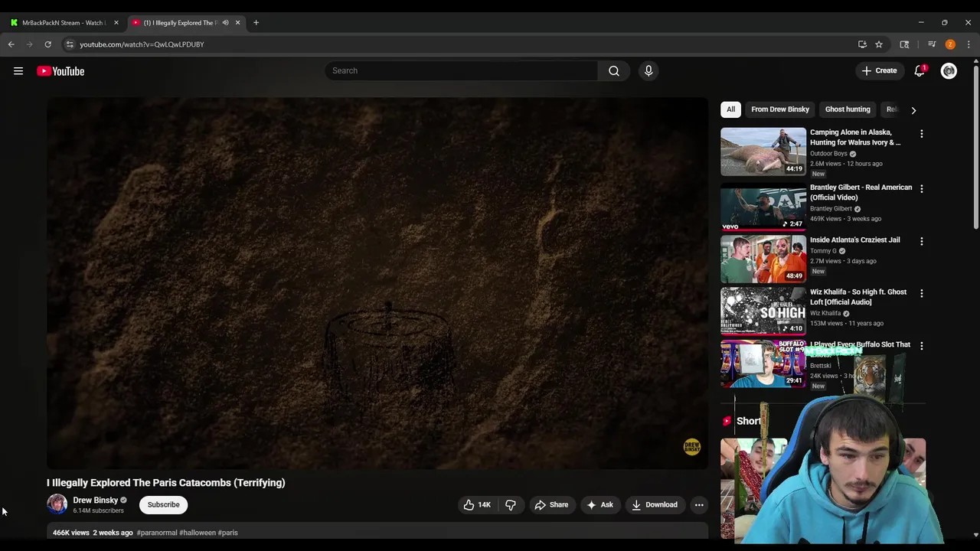
Task: Open options for Brantley Gilbert video
Action: tap(922, 188)
